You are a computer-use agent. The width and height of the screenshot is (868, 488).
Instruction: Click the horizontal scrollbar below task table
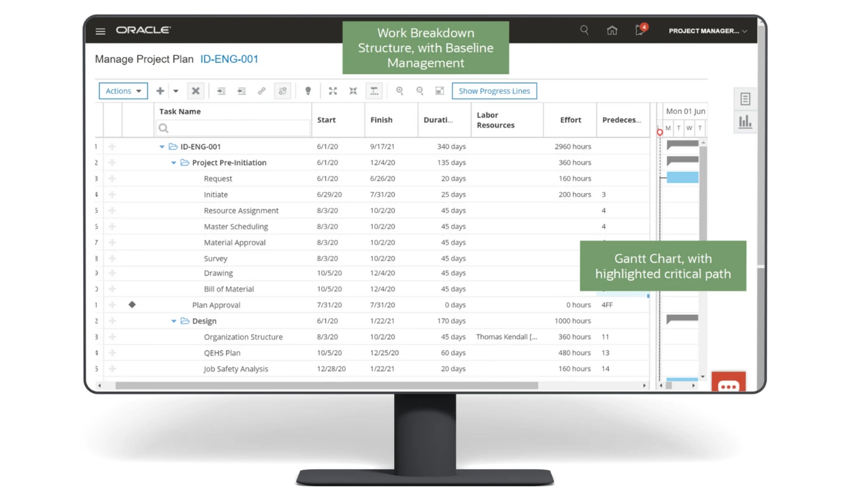click(x=327, y=386)
